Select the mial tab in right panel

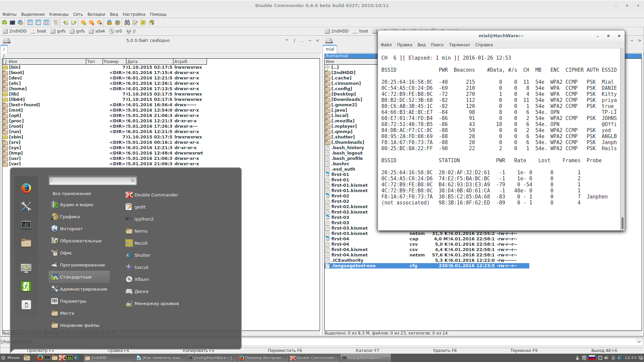pyautogui.click(x=330, y=49)
